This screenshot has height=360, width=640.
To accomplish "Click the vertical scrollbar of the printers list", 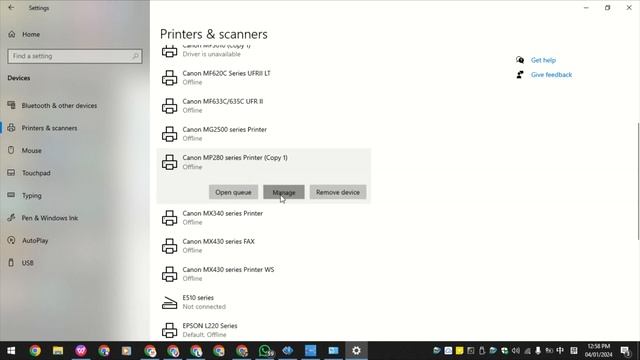I will (638, 181).
